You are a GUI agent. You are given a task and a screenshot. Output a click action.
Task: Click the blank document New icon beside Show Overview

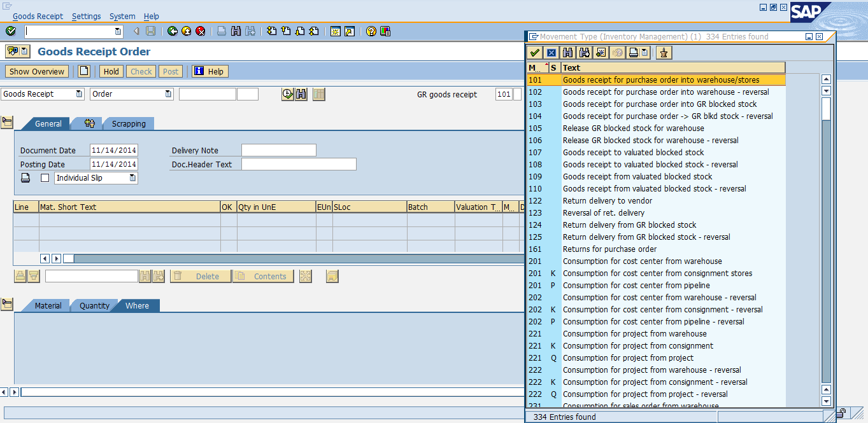pos(83,71)
